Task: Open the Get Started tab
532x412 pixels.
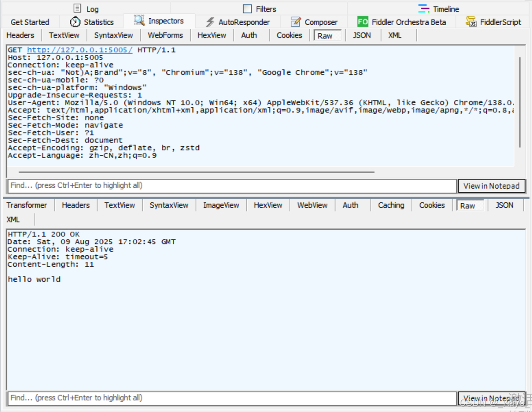Action: 30,22
